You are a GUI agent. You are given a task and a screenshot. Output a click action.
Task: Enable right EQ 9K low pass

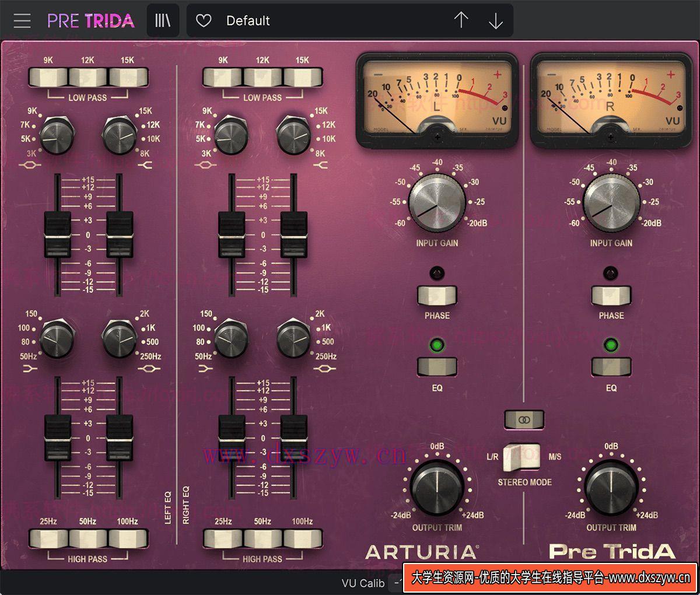click(x=223, y=77)
